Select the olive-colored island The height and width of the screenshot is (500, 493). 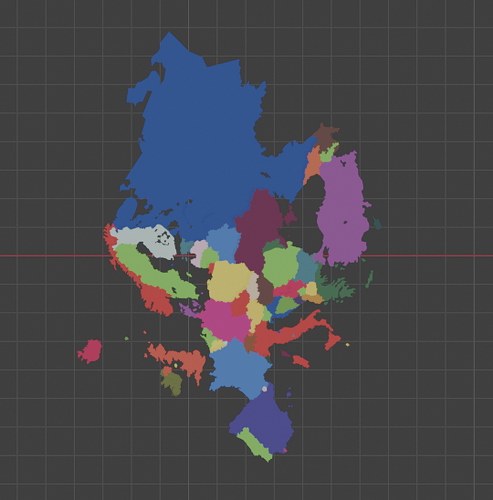click(x=173, y=383)
